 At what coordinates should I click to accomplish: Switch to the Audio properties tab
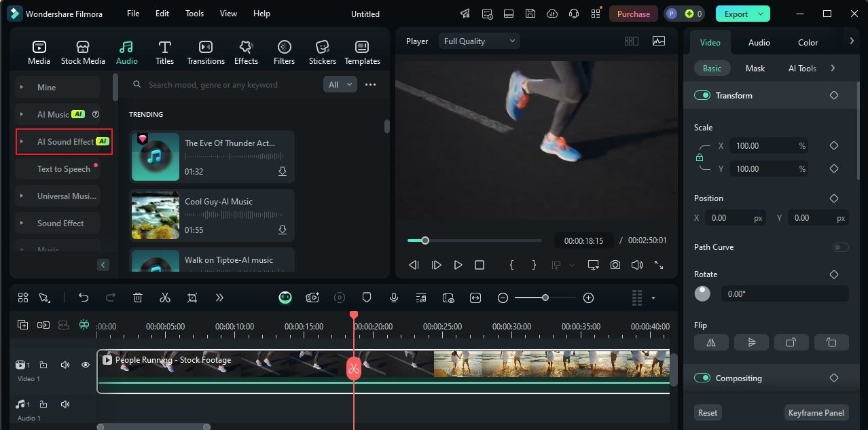759,42
